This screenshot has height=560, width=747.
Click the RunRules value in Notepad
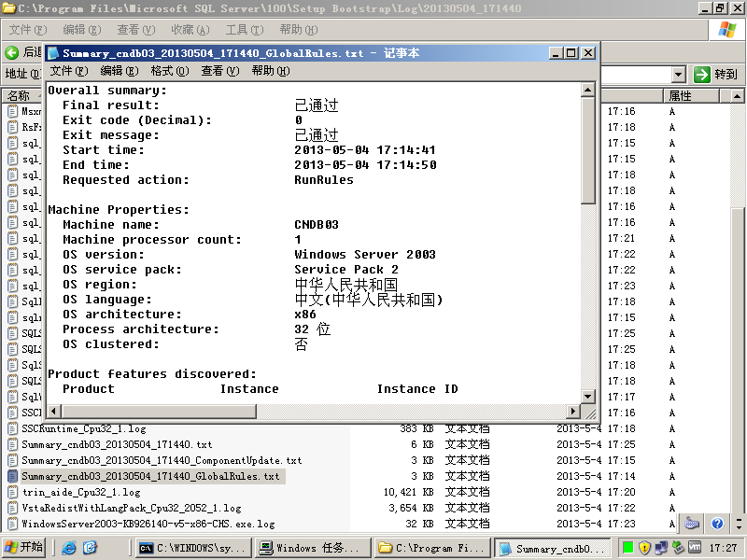[324, 180]
